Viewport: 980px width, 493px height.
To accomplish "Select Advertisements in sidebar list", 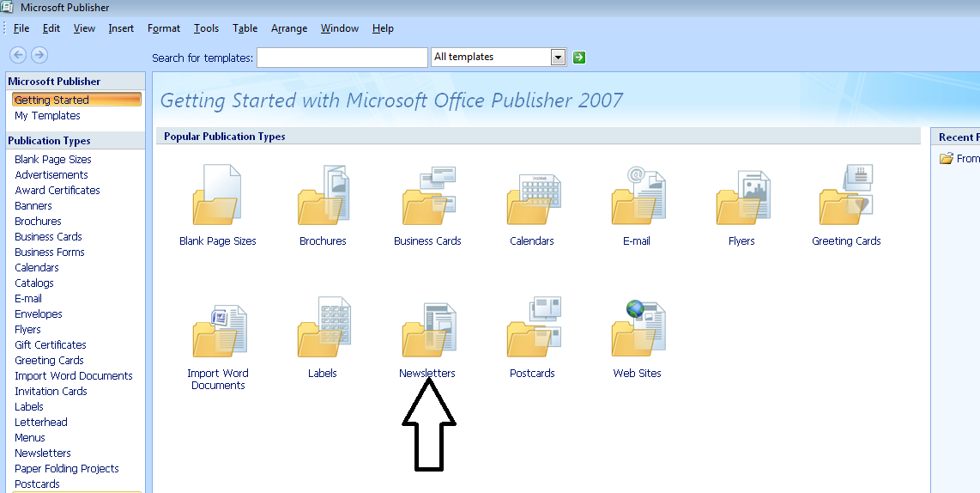I will coord(51,175).
